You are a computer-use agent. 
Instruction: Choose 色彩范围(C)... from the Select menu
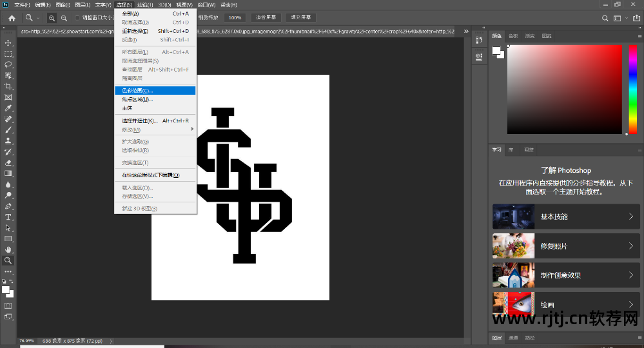tap(155, 91)
